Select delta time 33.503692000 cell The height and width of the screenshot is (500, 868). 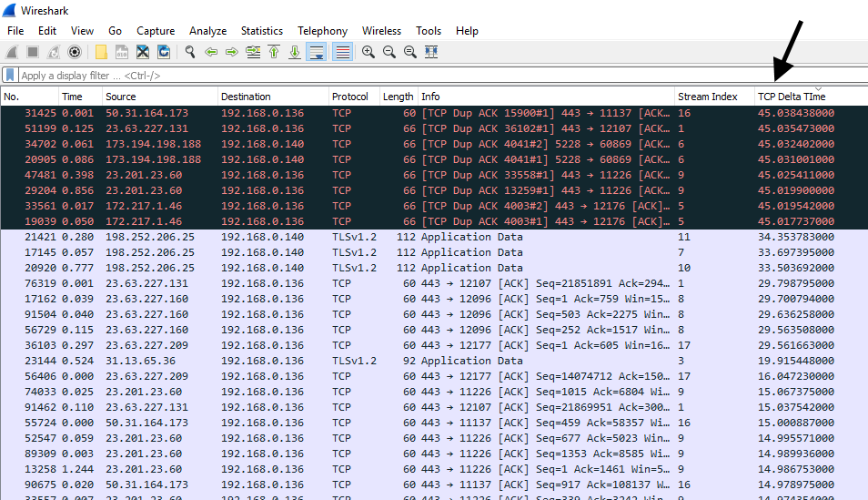tap(796, 269)
